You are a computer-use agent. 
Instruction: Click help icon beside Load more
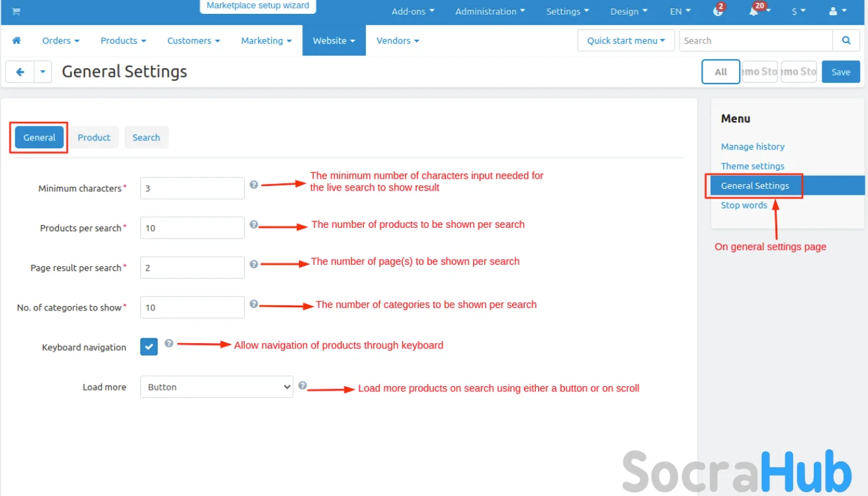pos(302,385)
